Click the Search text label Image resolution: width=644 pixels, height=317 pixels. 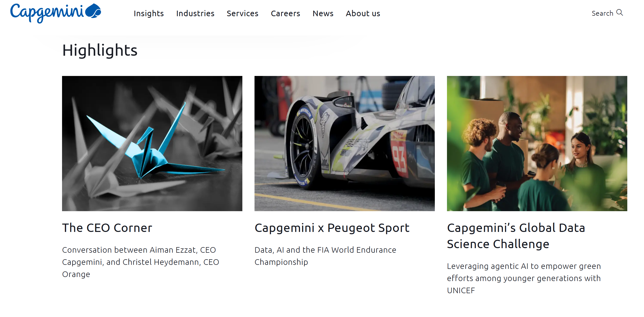point(602,13)
